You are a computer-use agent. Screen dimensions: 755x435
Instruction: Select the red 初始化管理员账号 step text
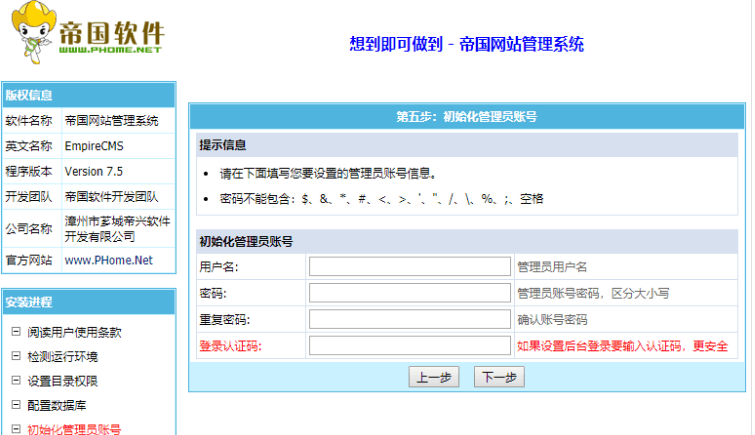click(x=74, y=429)
